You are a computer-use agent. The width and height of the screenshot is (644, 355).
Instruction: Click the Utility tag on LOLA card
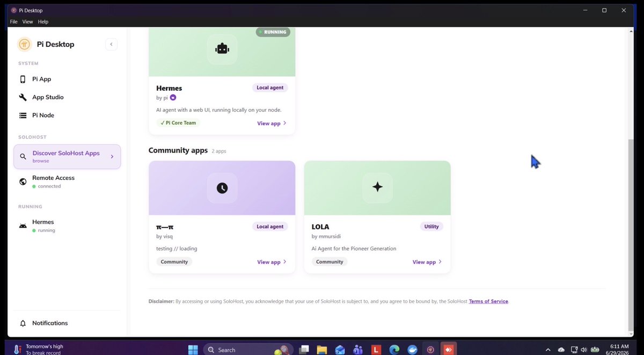431,227
